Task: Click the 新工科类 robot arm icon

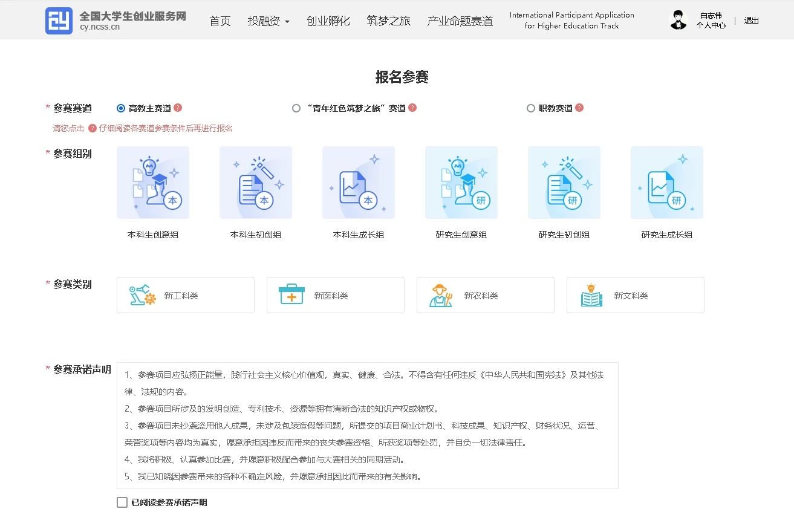Action: [x=143, y=295]
